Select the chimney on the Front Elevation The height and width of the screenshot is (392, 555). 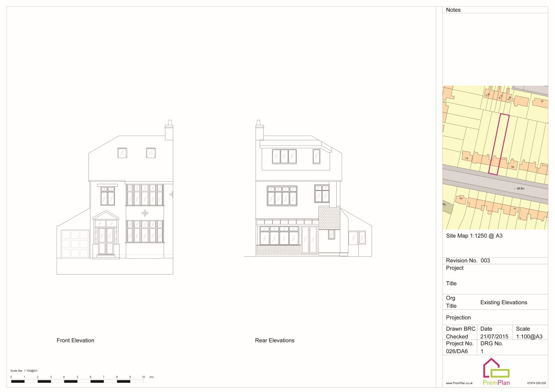(169, 130)
